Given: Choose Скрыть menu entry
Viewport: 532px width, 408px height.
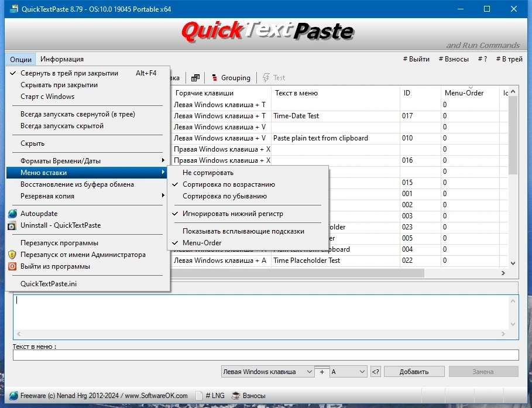Looking at the screenshot, I should click(88, 143).
